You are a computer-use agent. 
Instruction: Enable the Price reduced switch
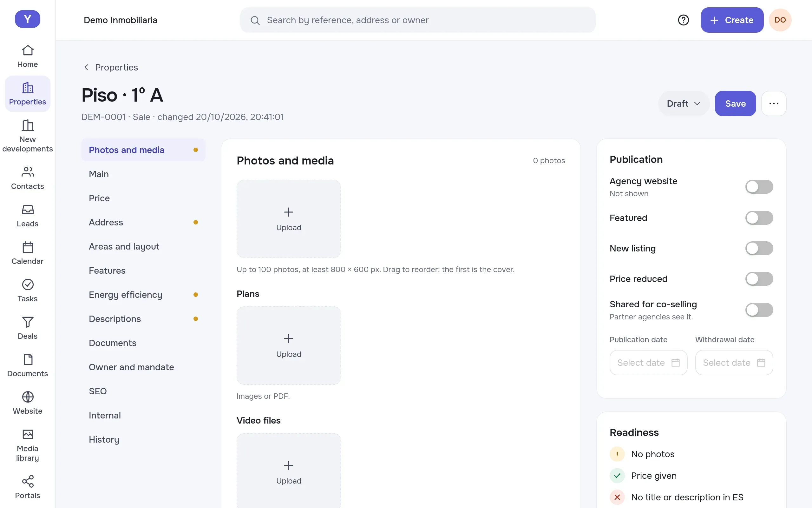759,279
